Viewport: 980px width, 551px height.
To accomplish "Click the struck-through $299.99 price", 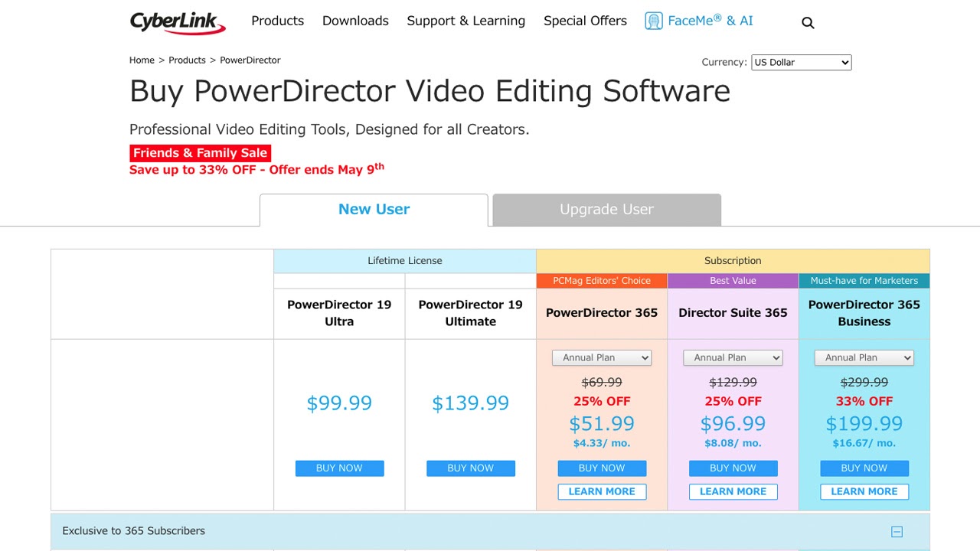I will pyautogui.click(x=864, y=383).
